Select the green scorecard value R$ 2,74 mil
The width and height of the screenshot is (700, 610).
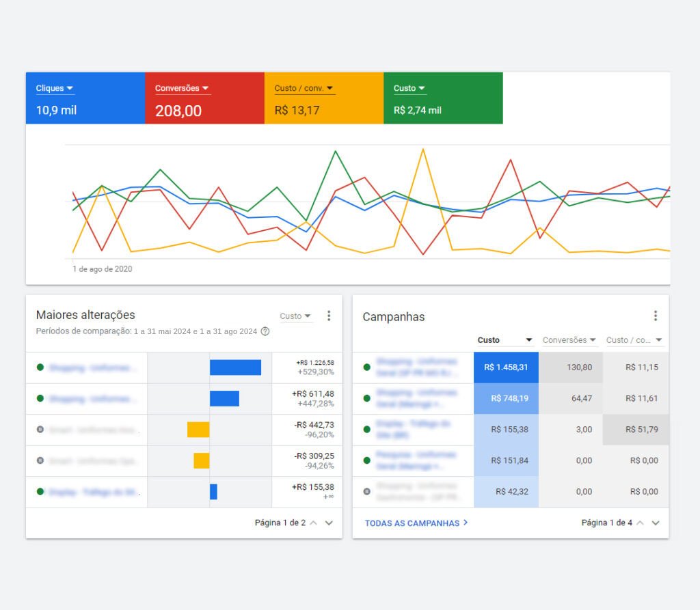click(418, 110)
